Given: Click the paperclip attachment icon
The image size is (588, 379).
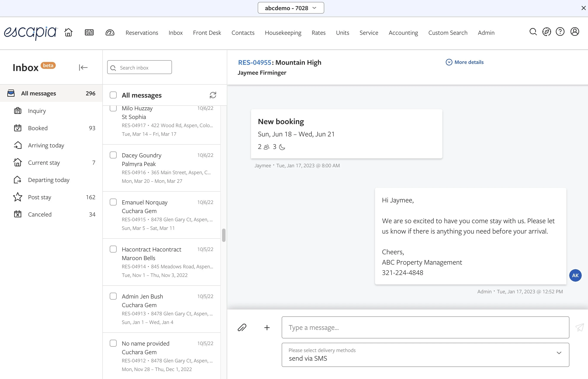Looking at the screenshot, I should 242,328.
